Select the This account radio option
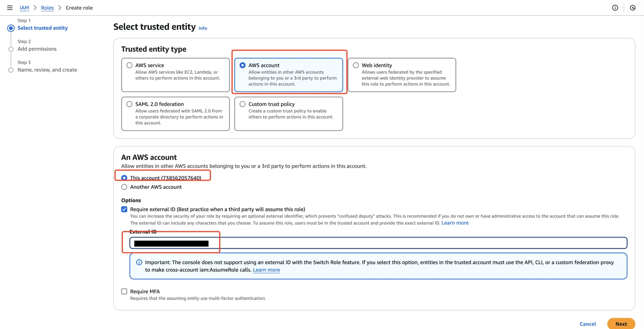 (x=124, y=178)
